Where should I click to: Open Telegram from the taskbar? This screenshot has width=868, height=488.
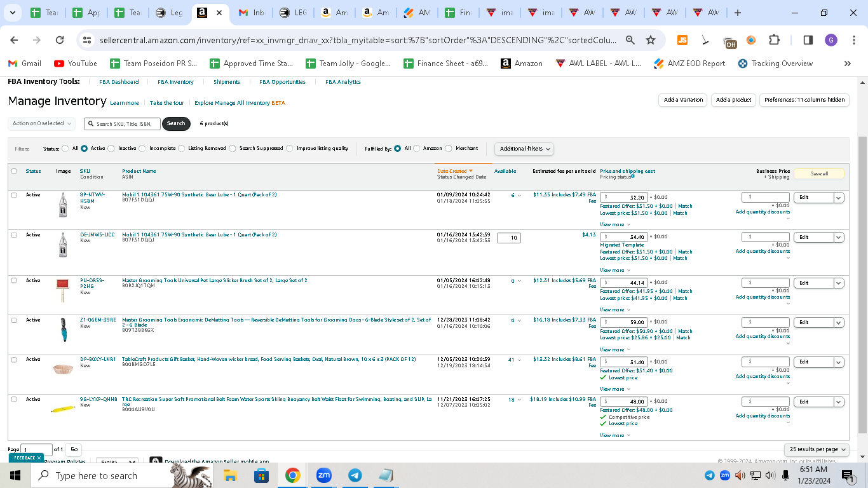pos(355,475)
